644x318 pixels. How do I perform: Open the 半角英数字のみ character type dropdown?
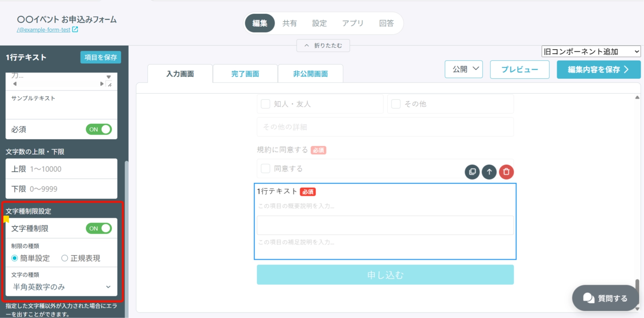click(62, 287)
